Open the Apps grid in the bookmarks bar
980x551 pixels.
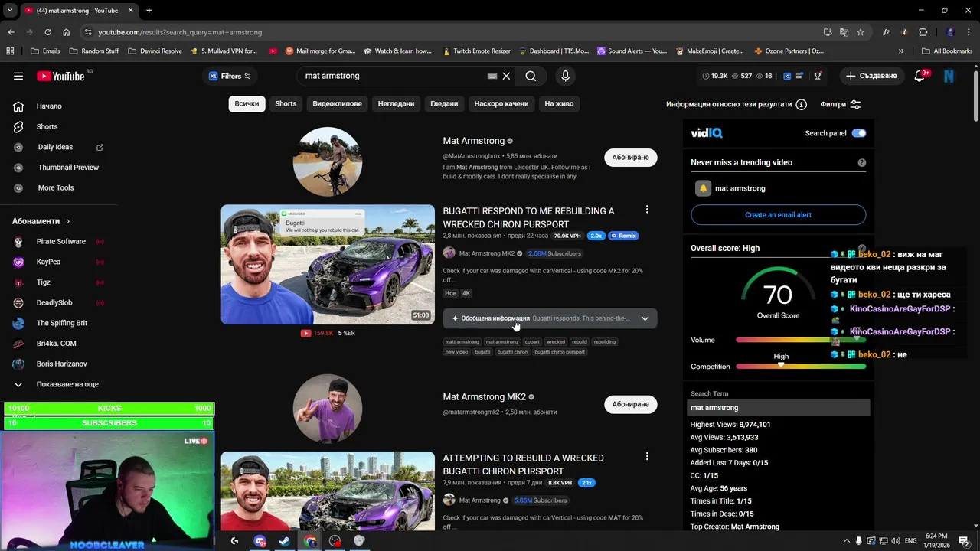tap(10, 51)
